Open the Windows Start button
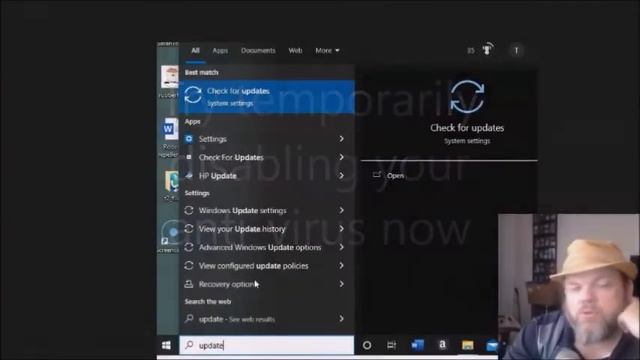 pos(166,345)
